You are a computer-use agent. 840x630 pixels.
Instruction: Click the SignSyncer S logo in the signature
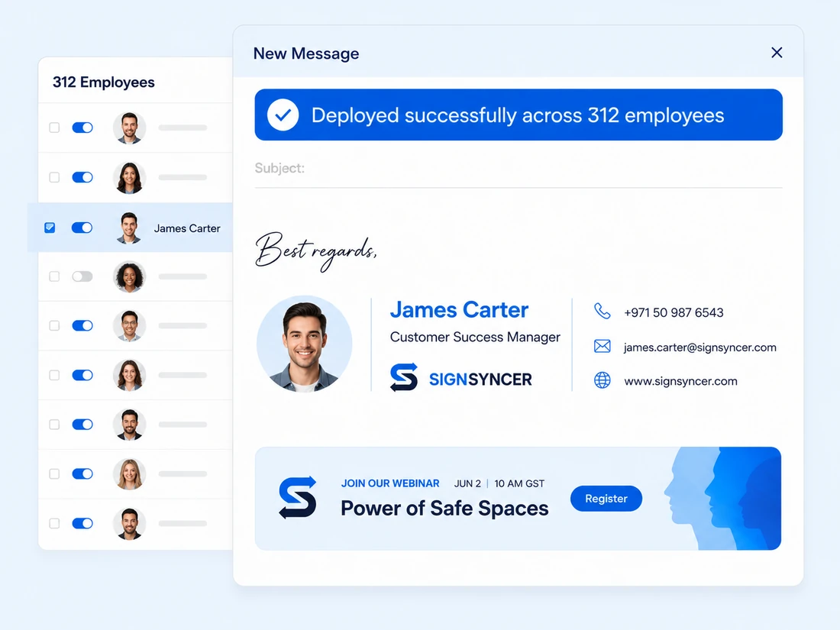tap(403, 378)
